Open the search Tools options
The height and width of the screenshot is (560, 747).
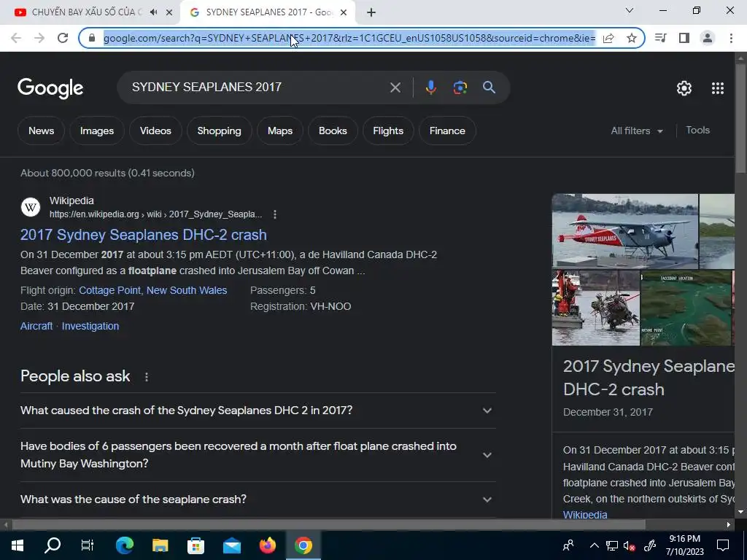[698, 130]
